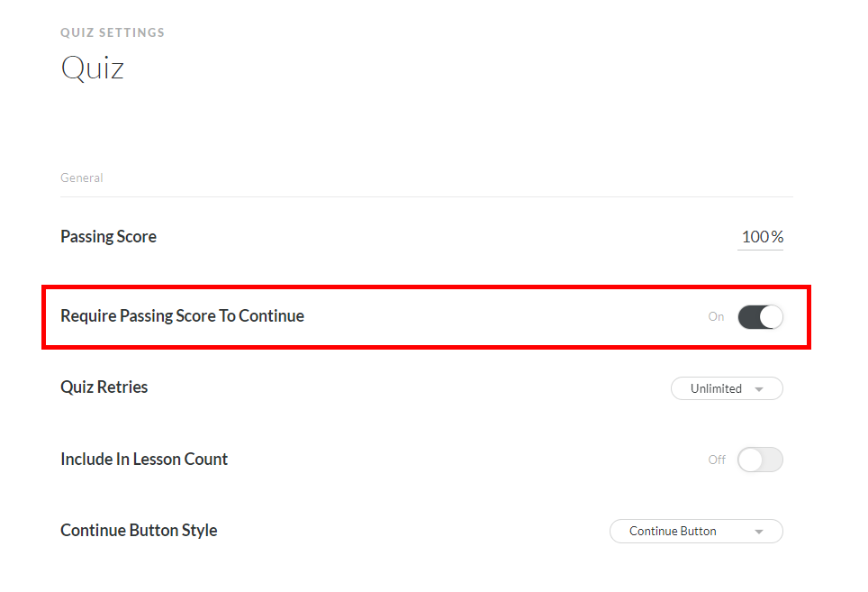Select the General section heading

click(x=82, y=178)
